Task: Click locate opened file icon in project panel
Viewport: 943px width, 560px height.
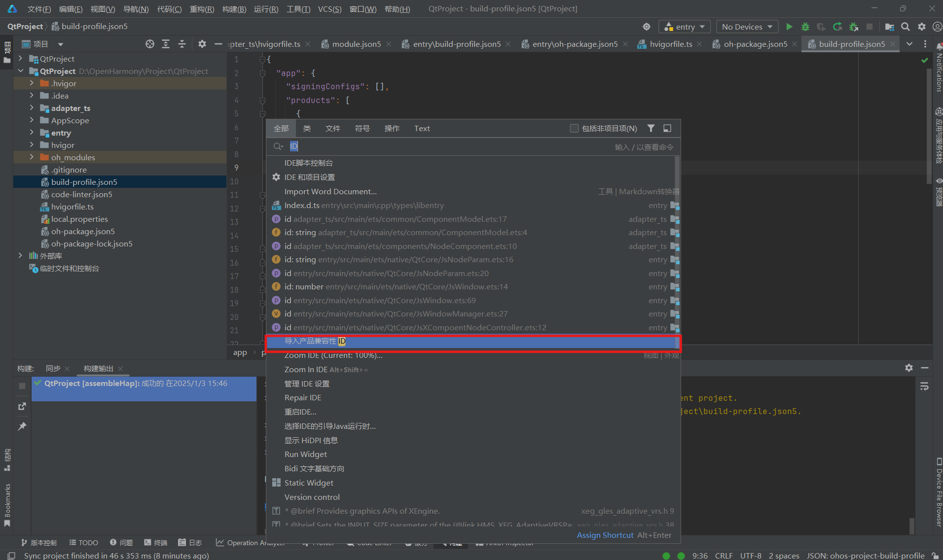Action: [150, 44]
